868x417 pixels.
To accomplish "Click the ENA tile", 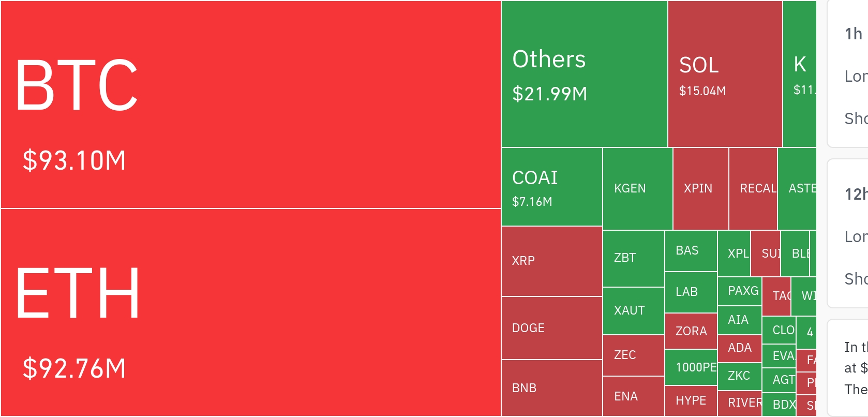I will pyautogui.click(x=633, y=396).
